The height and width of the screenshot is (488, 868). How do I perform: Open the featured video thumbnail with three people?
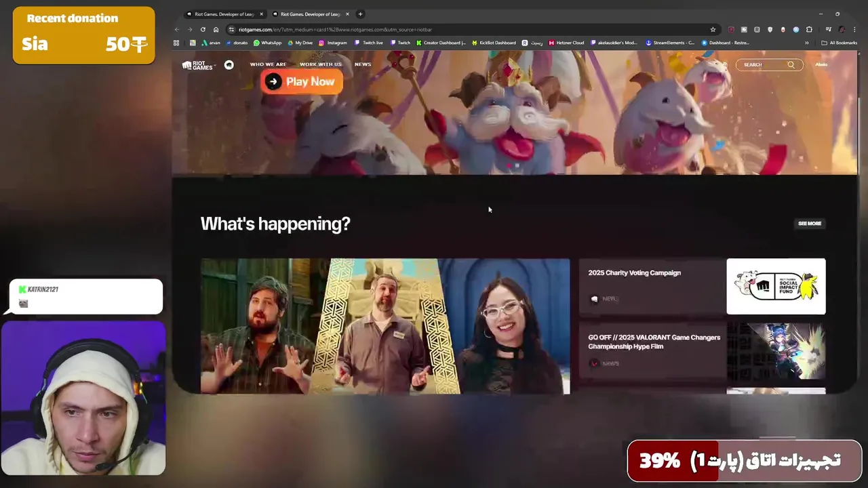click(385, 326)
